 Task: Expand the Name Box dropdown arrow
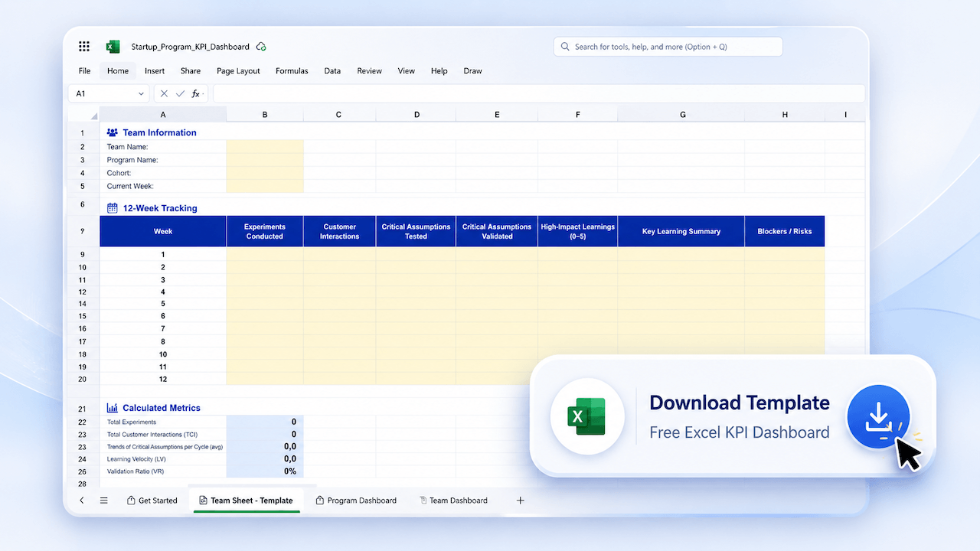(x=141, y=93)
